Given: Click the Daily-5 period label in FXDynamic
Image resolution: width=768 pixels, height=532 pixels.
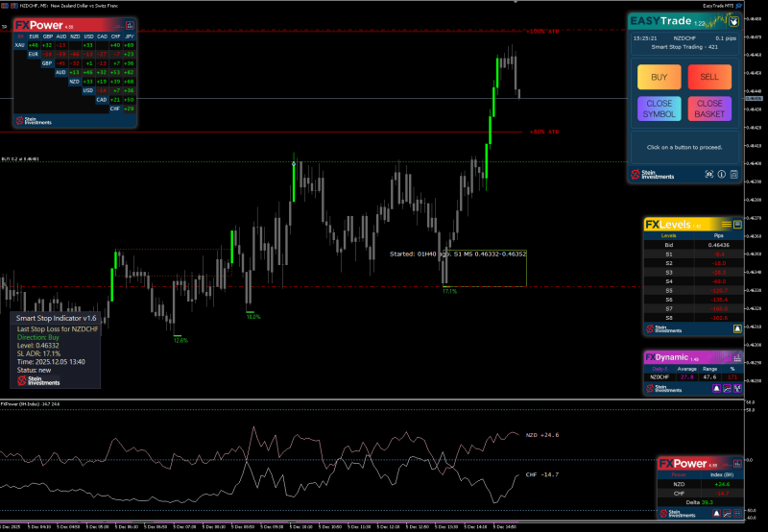Looking at the screenshot, I should point(660,369).
